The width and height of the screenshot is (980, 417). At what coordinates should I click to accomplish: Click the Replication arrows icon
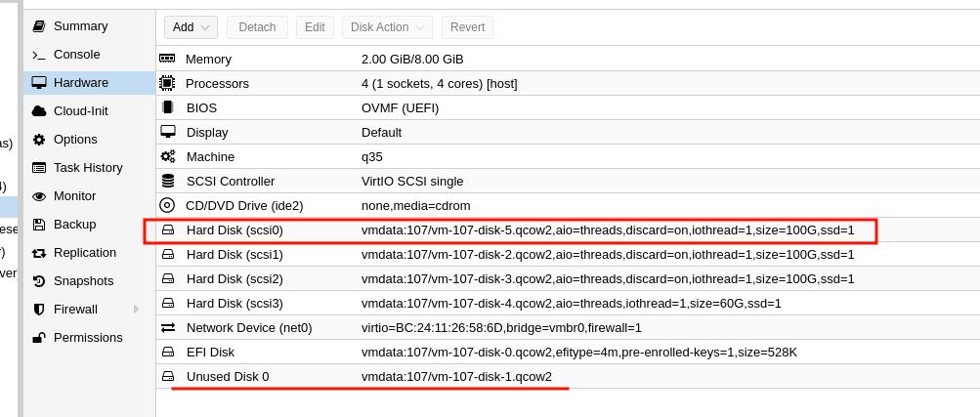[39, 253]
